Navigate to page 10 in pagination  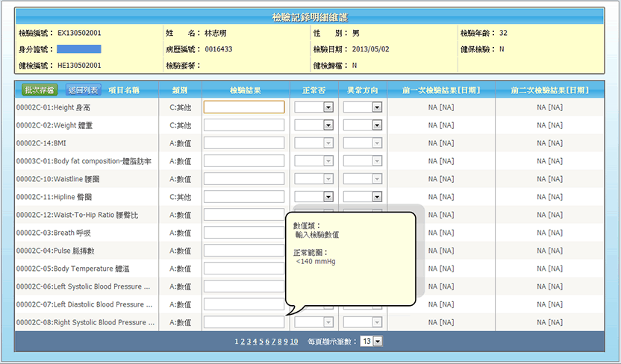click(294, 341)
